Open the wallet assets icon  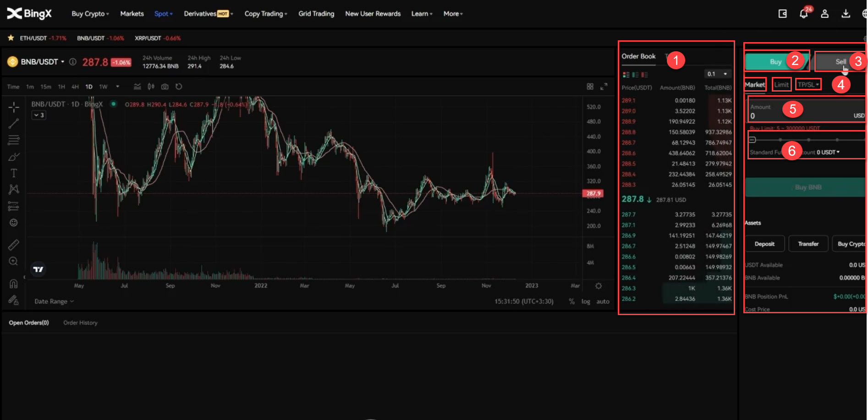click(x=783, y=14)
